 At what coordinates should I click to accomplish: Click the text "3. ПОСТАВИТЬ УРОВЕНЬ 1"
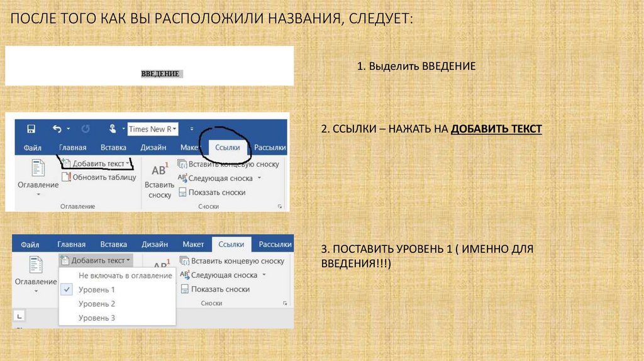pos(387,249)
